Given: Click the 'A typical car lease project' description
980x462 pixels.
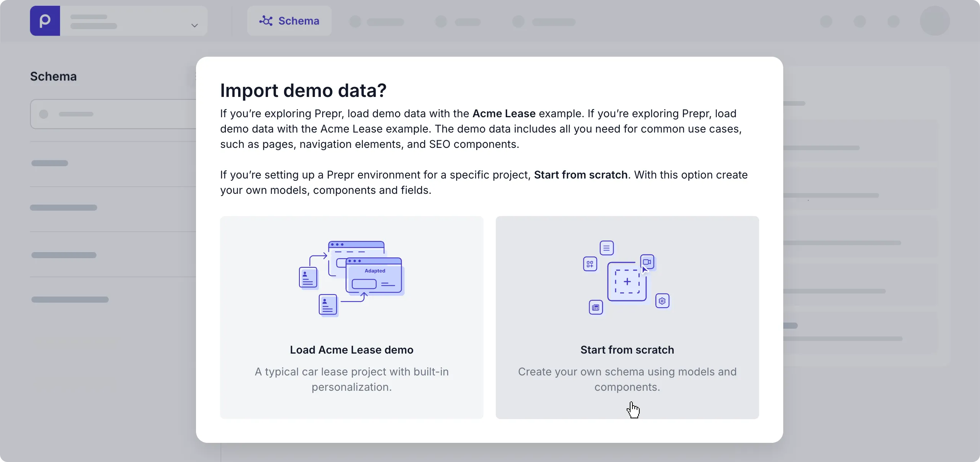Looking at the screenshot, I should tap(351, 379).
